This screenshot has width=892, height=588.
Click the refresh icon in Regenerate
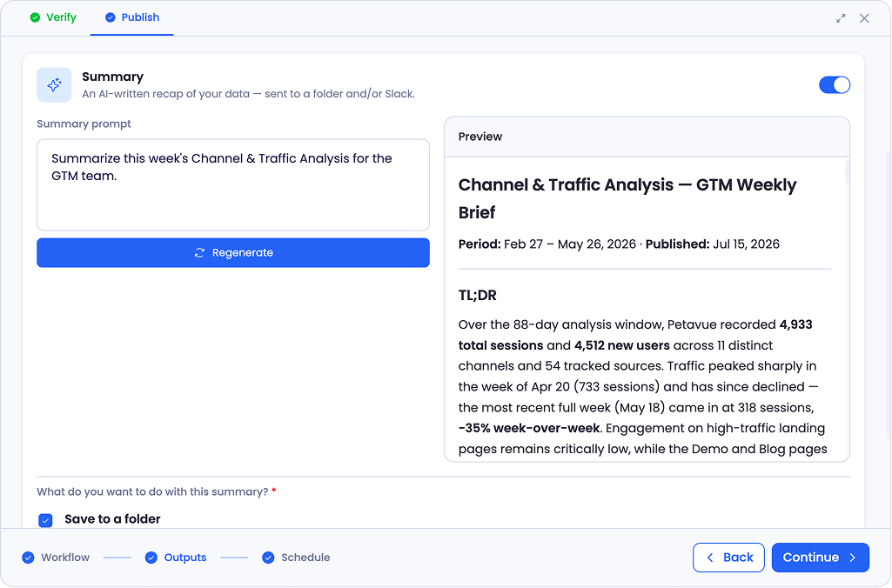click(x=199, y=252)
